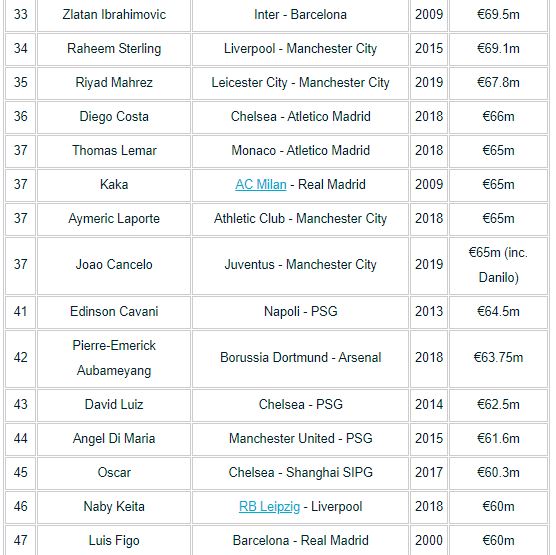This screenshot has width=556, height=555.
Task: Click the Raheem Sterling player cell
Action: (114, 49)
